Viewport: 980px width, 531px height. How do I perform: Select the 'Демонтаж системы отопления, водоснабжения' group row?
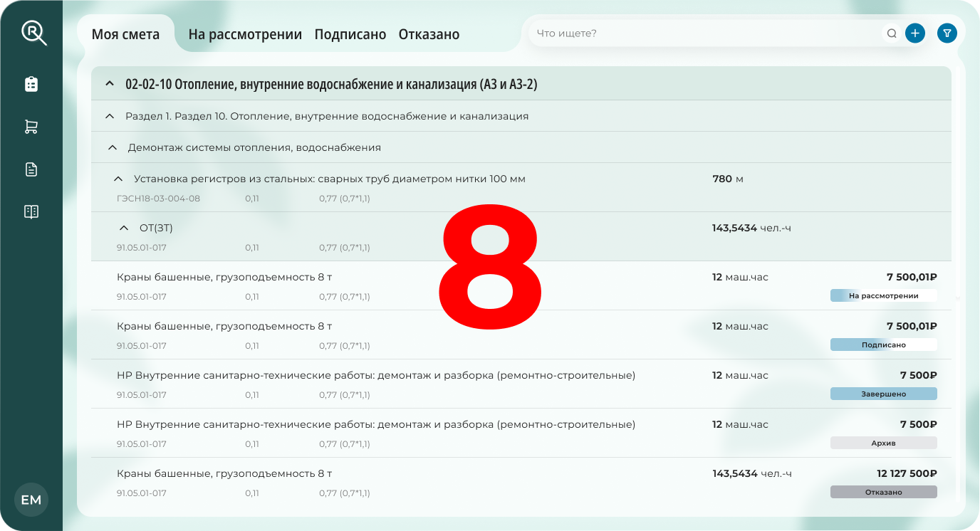point(254,147)
